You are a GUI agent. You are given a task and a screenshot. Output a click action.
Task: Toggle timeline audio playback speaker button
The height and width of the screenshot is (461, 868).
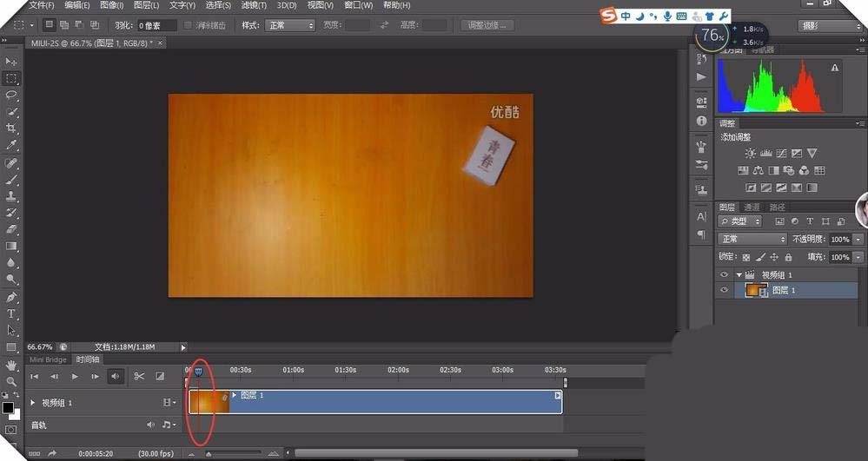[116, 376]
